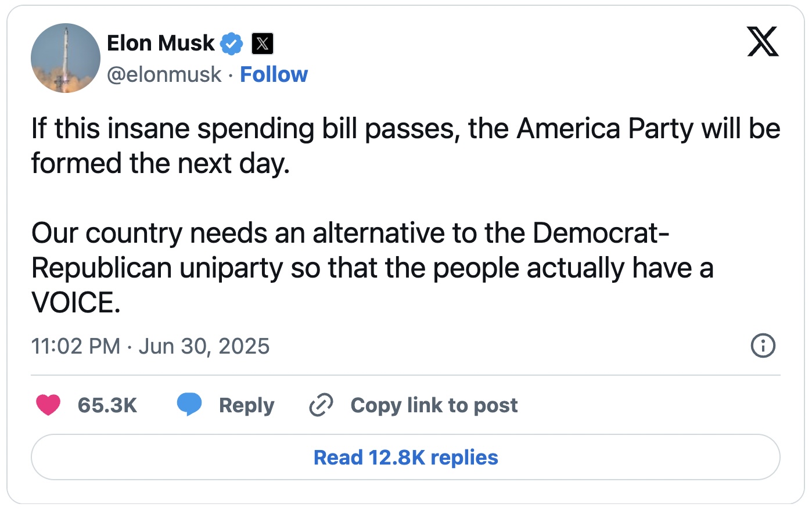Like the post with the heart icon
Image resolution: width=812 pixels, height=511 pixels.
[48, 405]
